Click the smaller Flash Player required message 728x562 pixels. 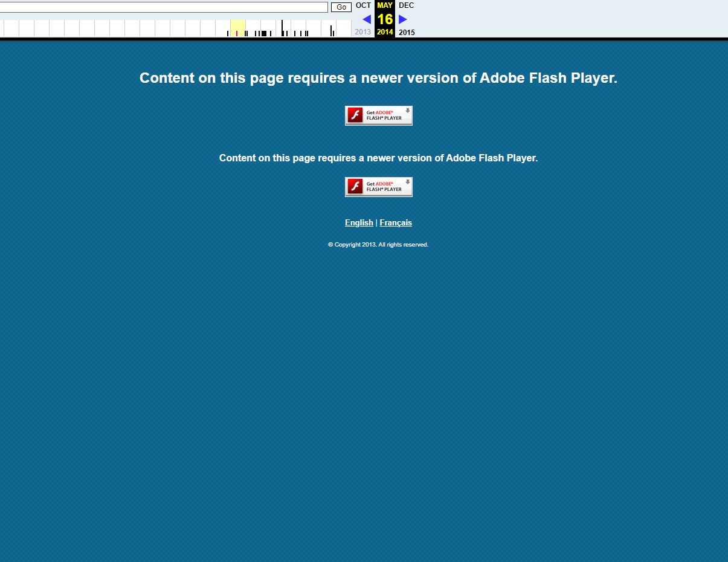coord(378,158)
